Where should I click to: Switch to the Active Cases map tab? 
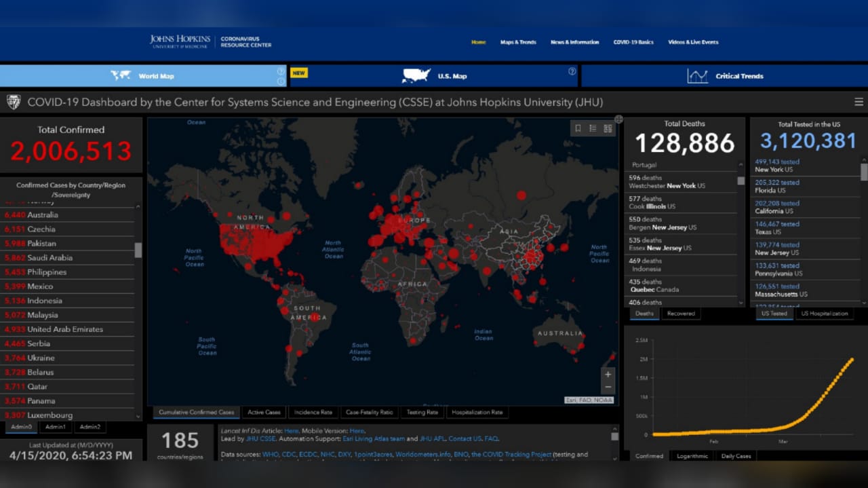pyautogui.click(x=264, y=412)
